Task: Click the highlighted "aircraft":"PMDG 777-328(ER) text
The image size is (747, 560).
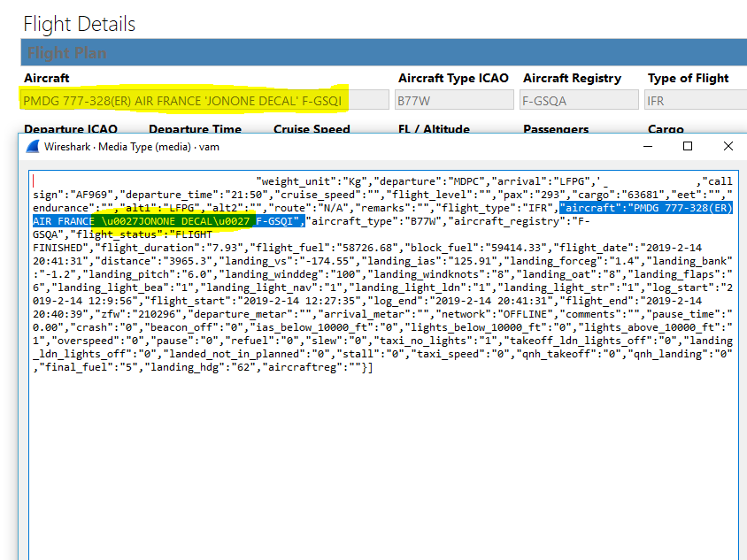Action: pos(646,208)
